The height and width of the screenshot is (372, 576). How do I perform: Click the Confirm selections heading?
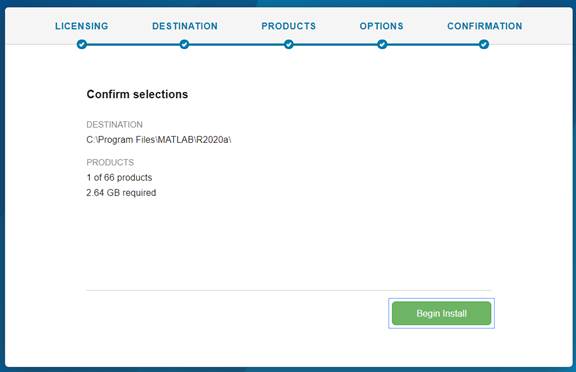(137, 94)
